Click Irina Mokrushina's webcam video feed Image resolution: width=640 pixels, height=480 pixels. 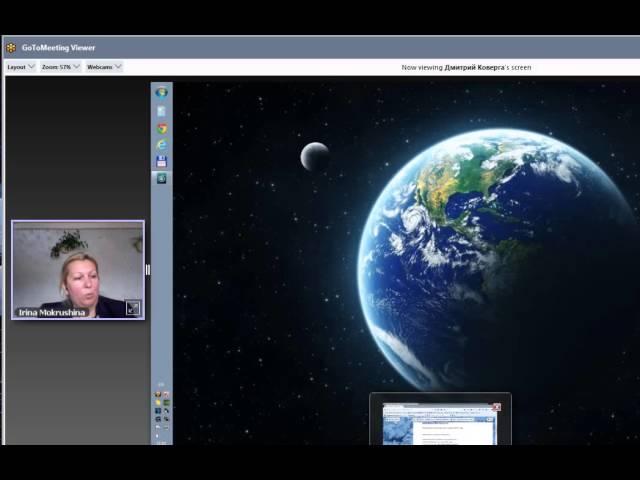coord(78,265)
